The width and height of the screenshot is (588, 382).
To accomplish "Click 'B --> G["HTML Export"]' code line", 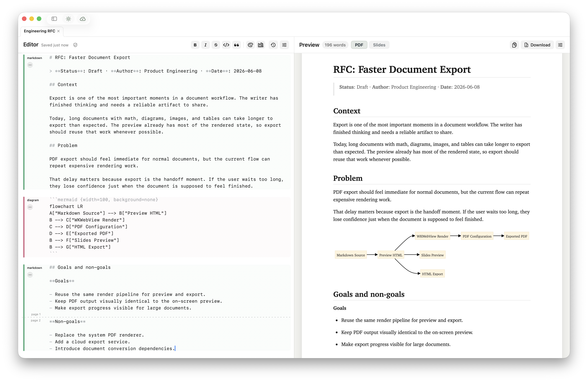I will [80, 247].
